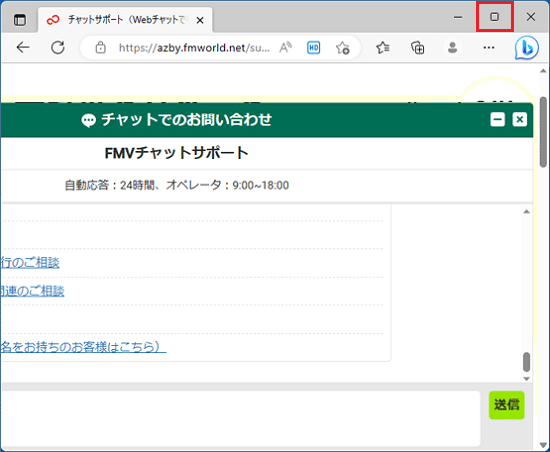Open the tab actions menu icon
Screen dimensions: 550x452
tap(20, 20)
